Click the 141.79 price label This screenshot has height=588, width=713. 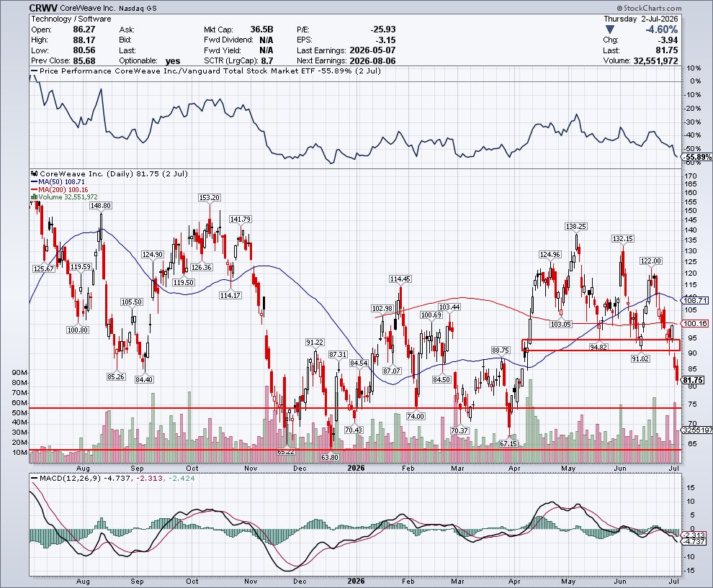pos(241,219)
